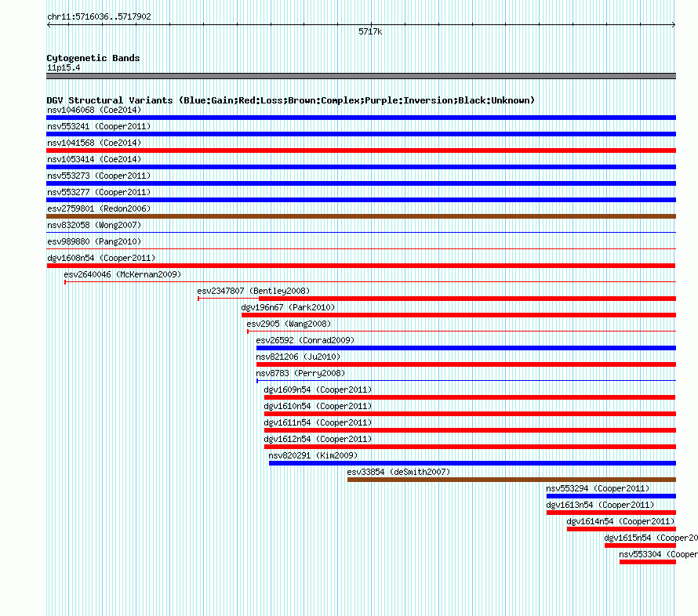Click the gray 11p15.4 cytogenetic band bar
Viewport: 698px width, 616px height.
[361, 76]
